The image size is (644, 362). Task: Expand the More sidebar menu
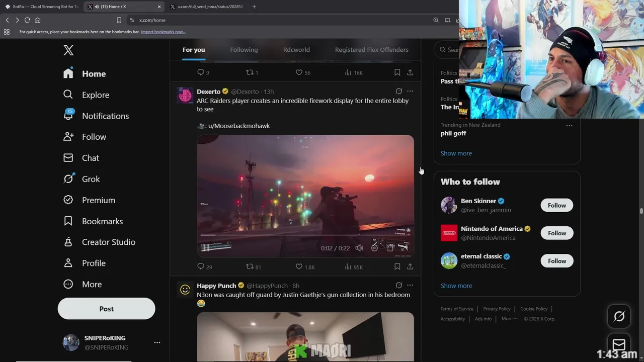(83, 284)
